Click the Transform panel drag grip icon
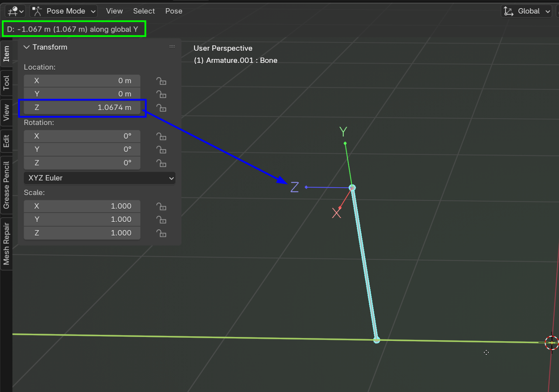This screenshot has height=392, width=559. tap(172, 47)
